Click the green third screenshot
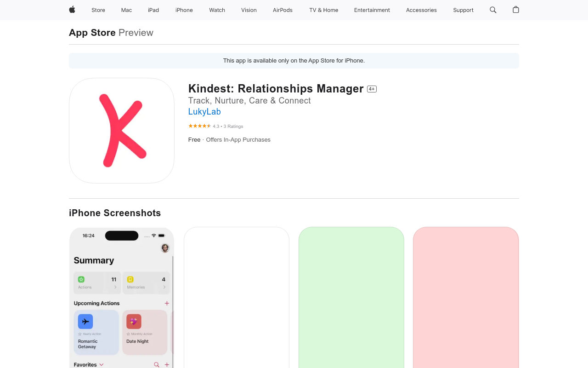The image size is (588, 368). click(351, 298)
